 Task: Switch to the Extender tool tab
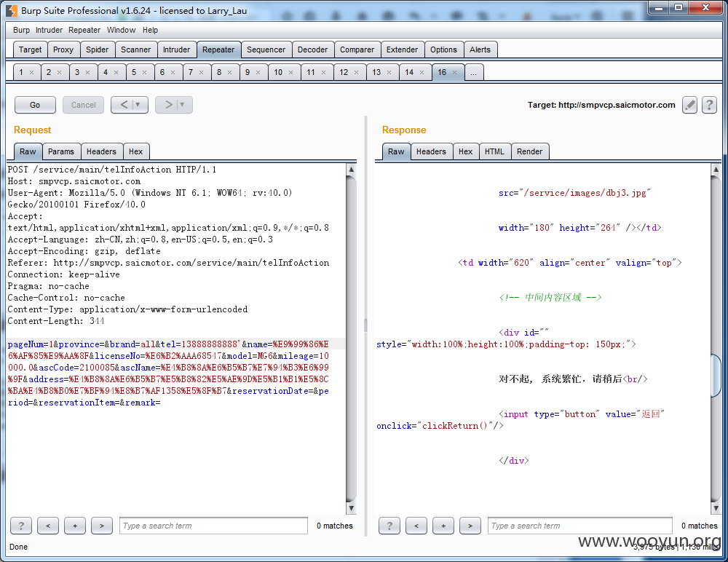[402, 50]
